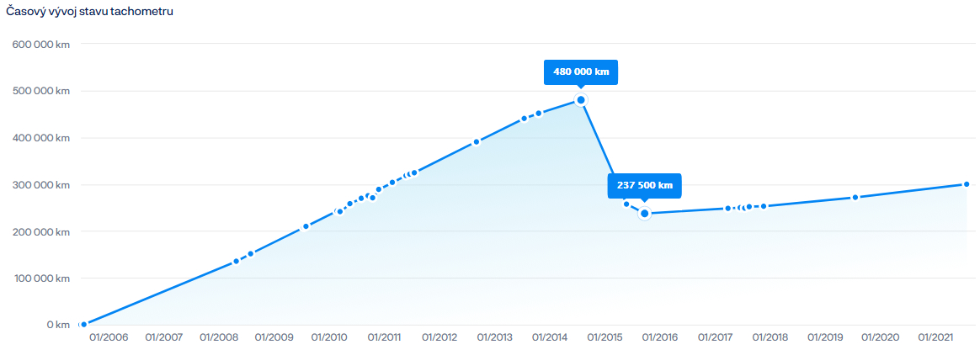
Task: Click the 01/2018 x-axis label
Action: click(770, 337)
